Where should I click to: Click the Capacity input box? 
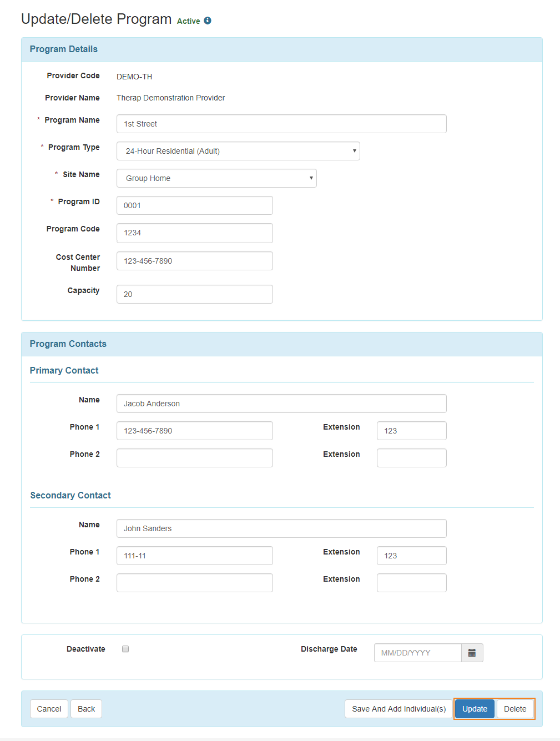tap(194, 294)
